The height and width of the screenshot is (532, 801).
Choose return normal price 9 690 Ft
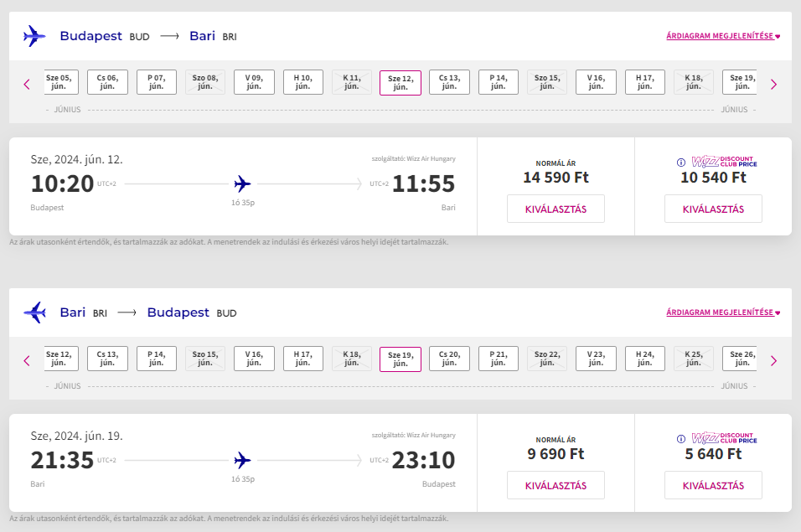556,485
